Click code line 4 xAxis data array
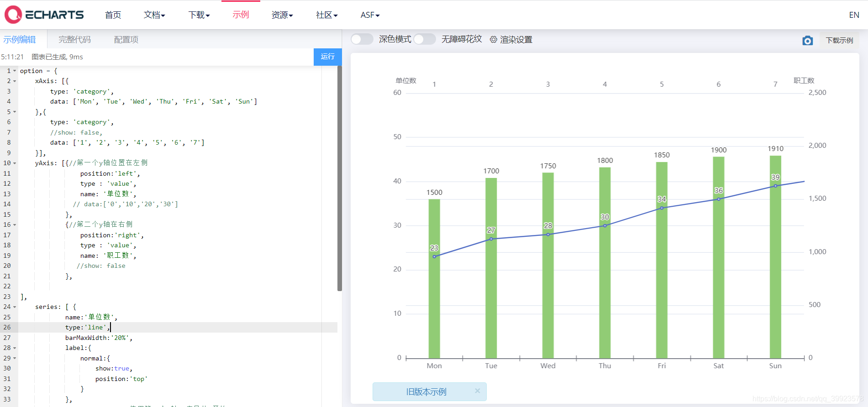This screenshot has height=407, width=868. click(x=153, y=102)
